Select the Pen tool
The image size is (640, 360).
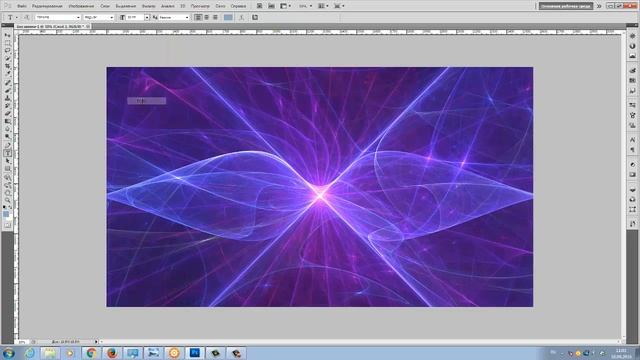point(7,146)
